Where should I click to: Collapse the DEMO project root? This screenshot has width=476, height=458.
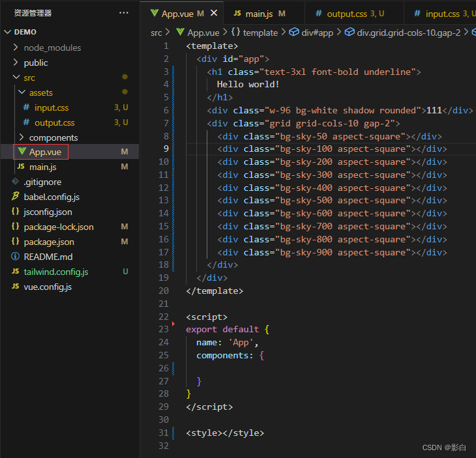tap(8, 32)
